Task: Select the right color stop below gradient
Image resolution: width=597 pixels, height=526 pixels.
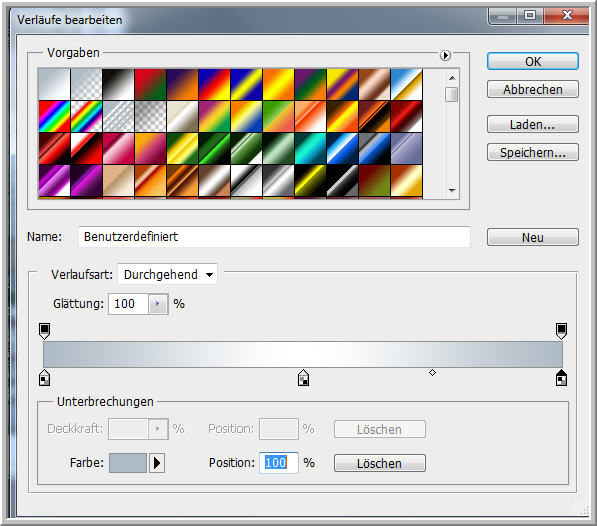Action: tap(561, 377)
